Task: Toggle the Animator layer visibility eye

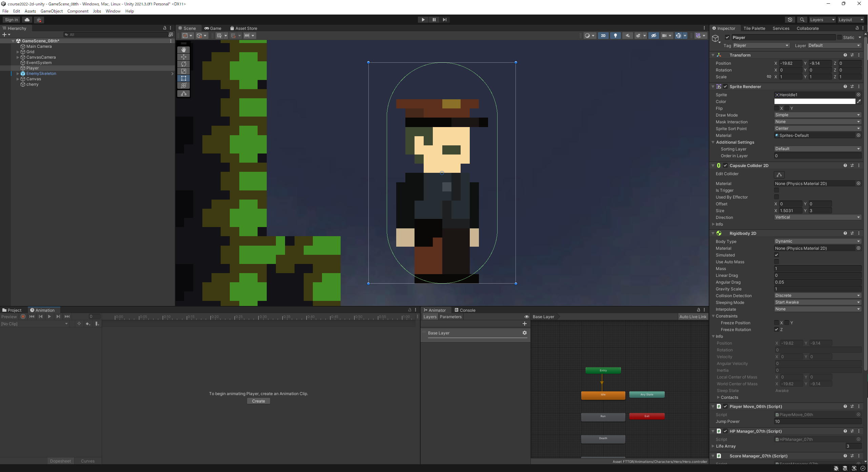Action: click(527, 317)
